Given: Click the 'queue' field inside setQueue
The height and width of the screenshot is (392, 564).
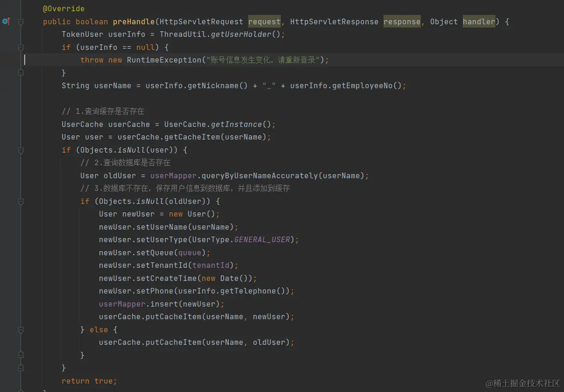Looking at the screenshot, I should coord(189,253).
